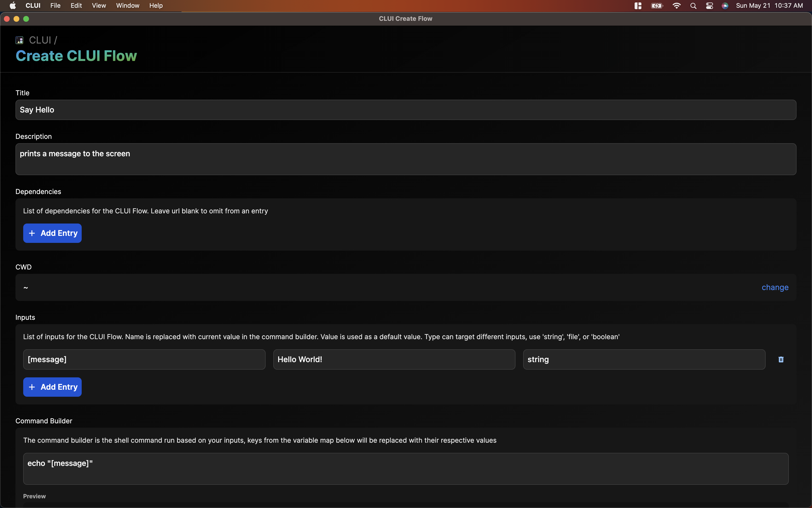The height and width of the screenshot is (508, 812).
Task: Click the window layout icon in menu bar
Action: pos(638,6)
